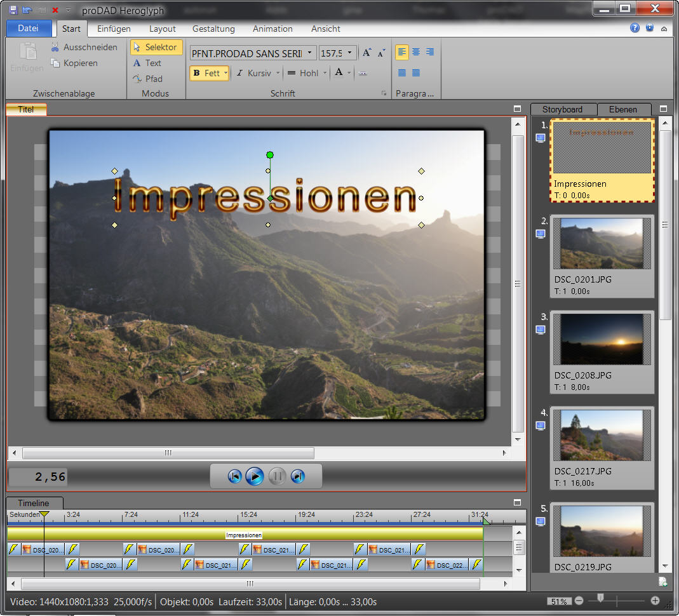This screenshot has height=616, width=679.
Task: Click the zoom in plus button
Action: click(x=655, y=601)
